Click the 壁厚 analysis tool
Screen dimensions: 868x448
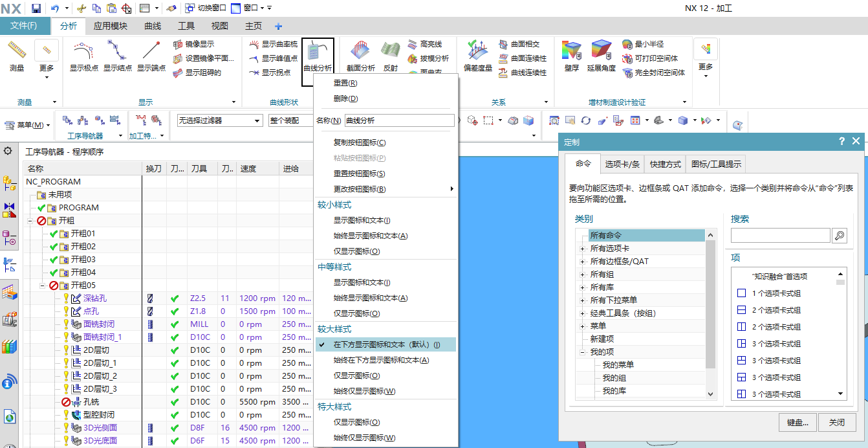572,57
